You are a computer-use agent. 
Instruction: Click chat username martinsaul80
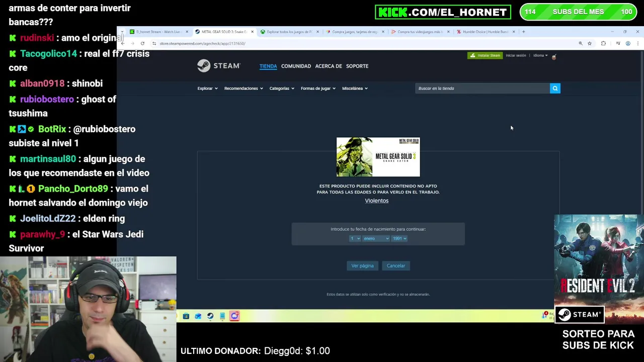pyautogui.click(x=48, y=159)
